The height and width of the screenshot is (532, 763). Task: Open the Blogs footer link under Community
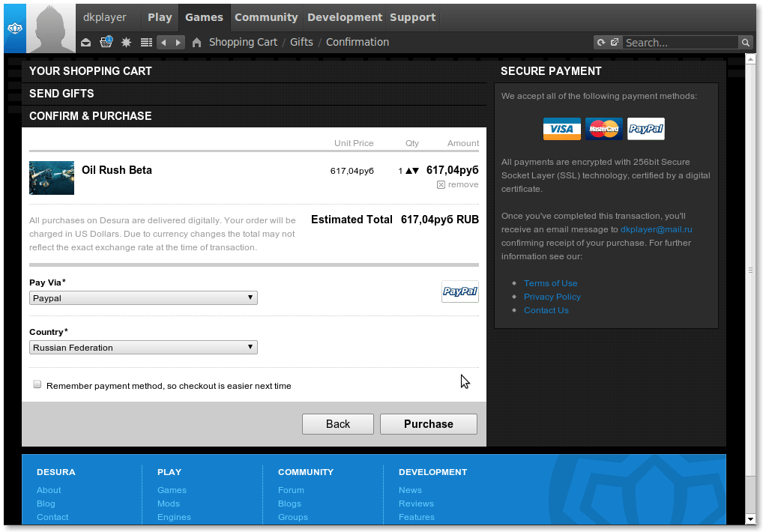pos(289,504)
